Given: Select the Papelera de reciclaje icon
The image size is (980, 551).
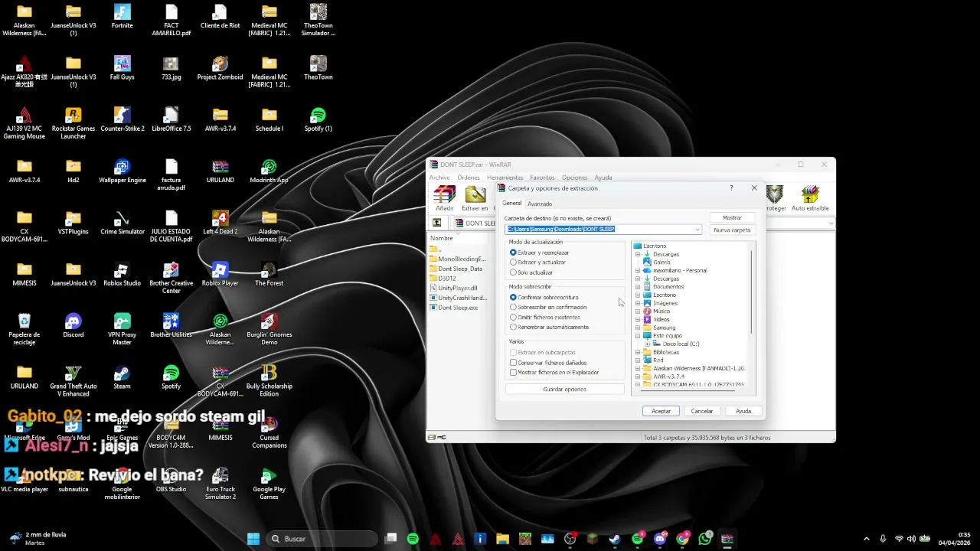Looking at the screenshot, I should pyautogui.click(x=24, y=329).
